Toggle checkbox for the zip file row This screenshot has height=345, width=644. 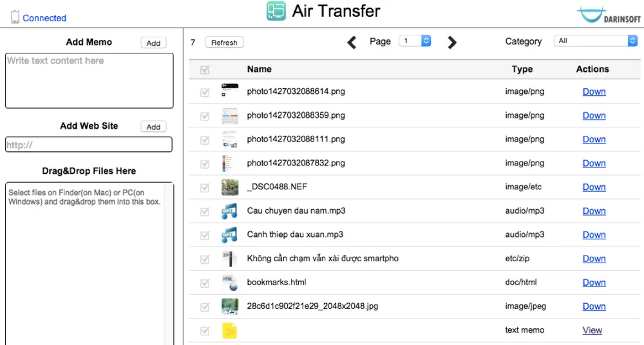click(x=205, y=259)
